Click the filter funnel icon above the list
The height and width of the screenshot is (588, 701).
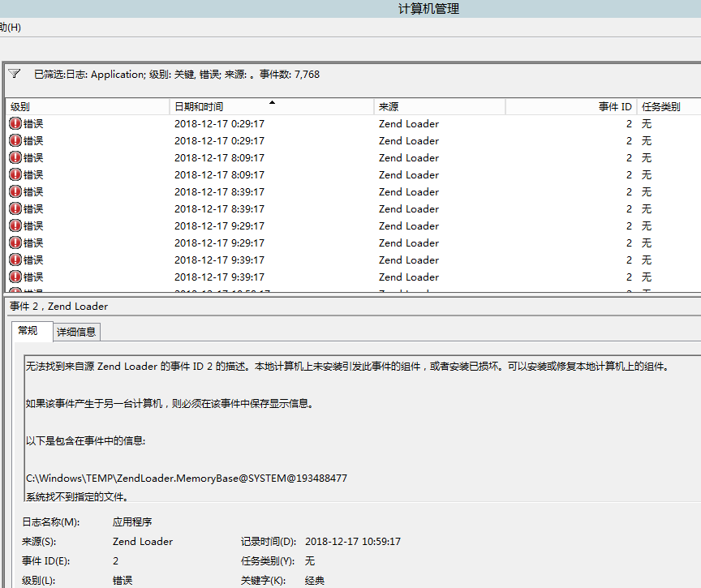[15, 74]
